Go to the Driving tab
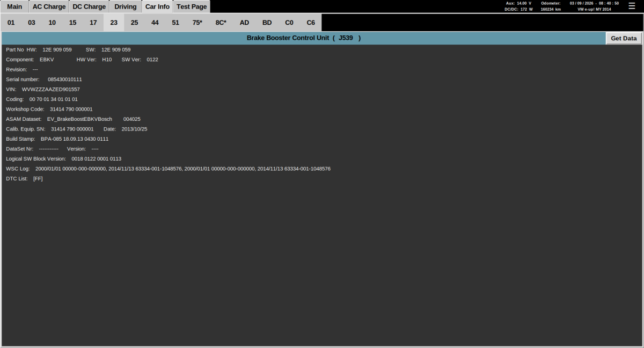 (x=126, y=6)
